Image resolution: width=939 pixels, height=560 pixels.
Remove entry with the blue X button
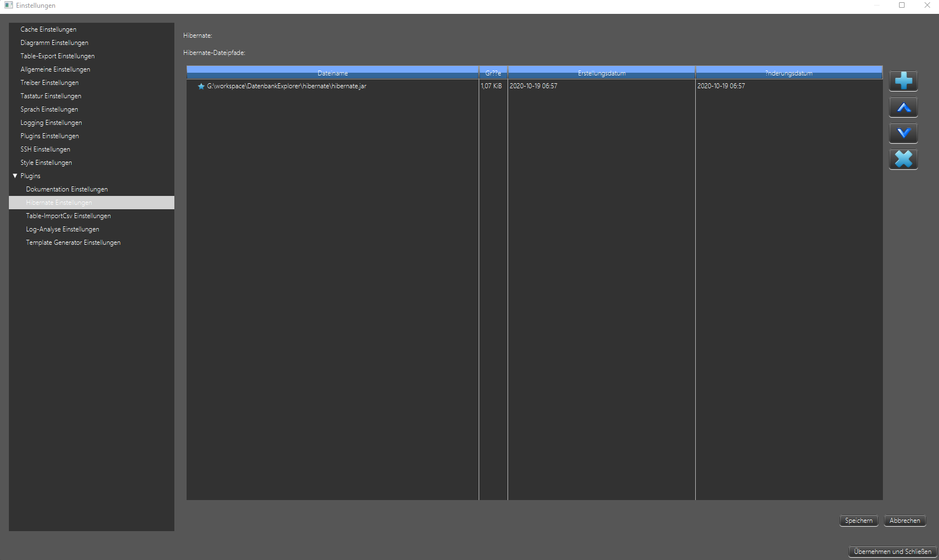click(903, 159)
